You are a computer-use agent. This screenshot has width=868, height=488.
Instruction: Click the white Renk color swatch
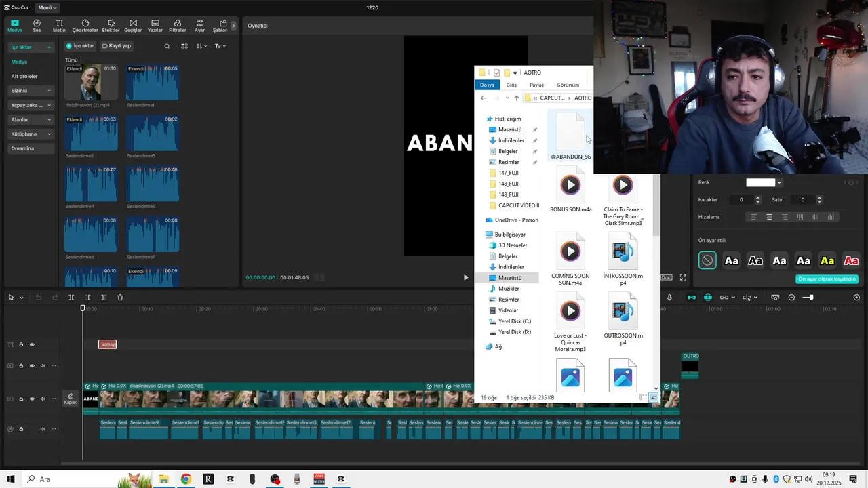point(761,182)
